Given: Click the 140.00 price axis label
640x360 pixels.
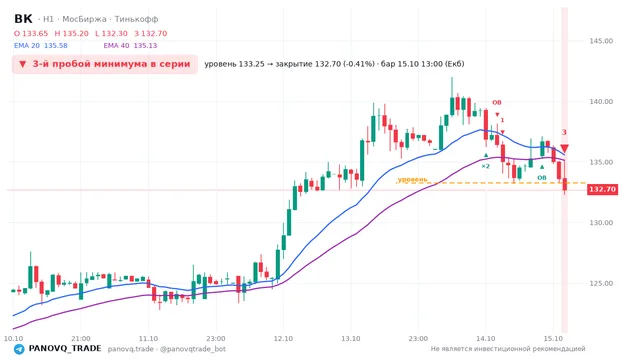Looking at the screenshot, I should pyautogui.click(x=601, y=102).
